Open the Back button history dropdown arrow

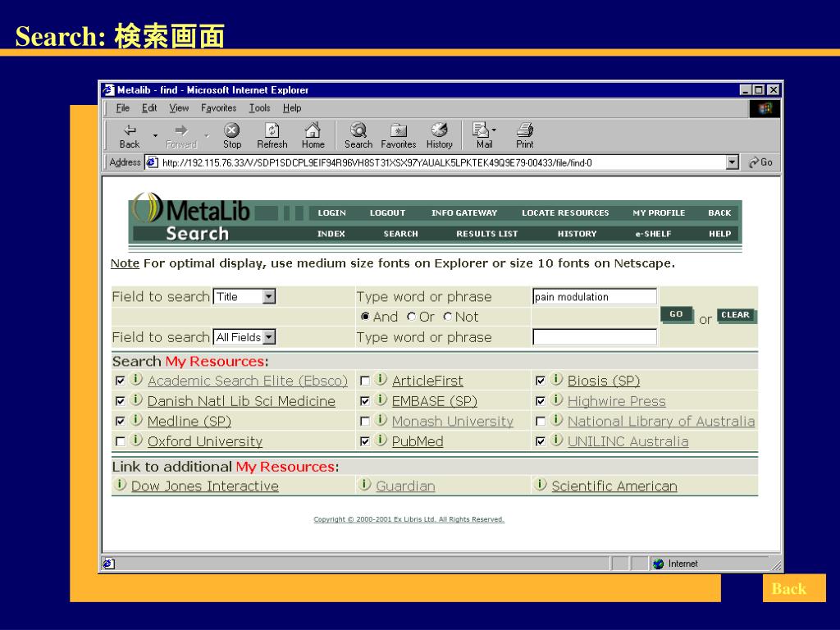(155, 136)
